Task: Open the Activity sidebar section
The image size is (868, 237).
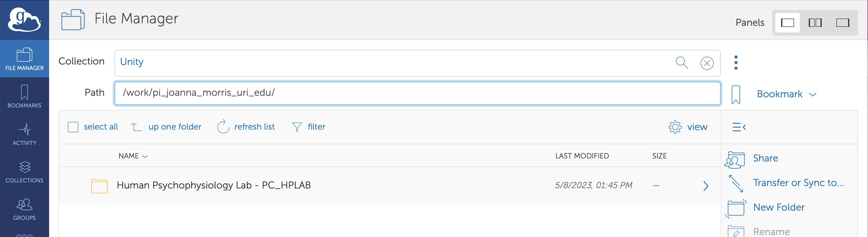Action: click(24, 134)
